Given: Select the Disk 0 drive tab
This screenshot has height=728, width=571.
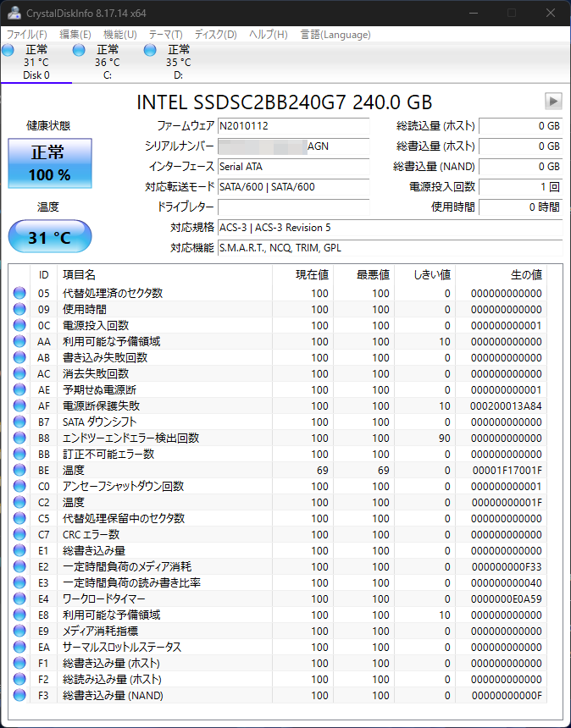Looking at the screenshot, I should pos(36,62).
